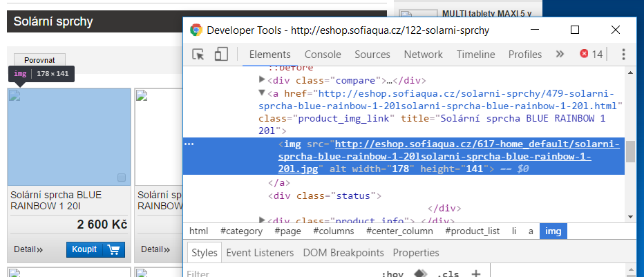Toggle the .cls class editor button
This screenshot has width=644, height=277.
click(447, 274)
